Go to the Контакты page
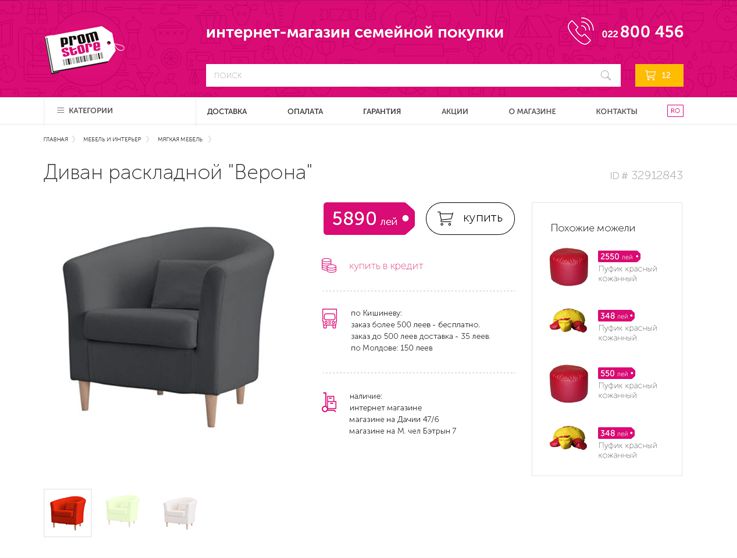 pos(616,111)
